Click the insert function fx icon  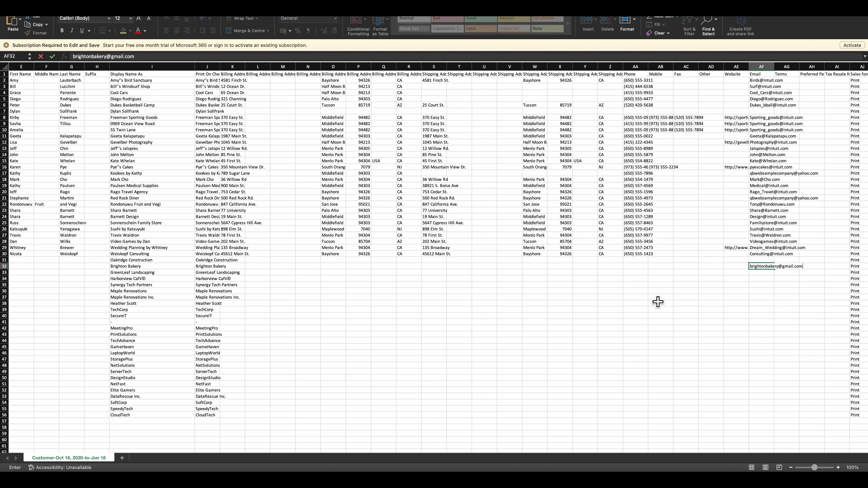64,56
